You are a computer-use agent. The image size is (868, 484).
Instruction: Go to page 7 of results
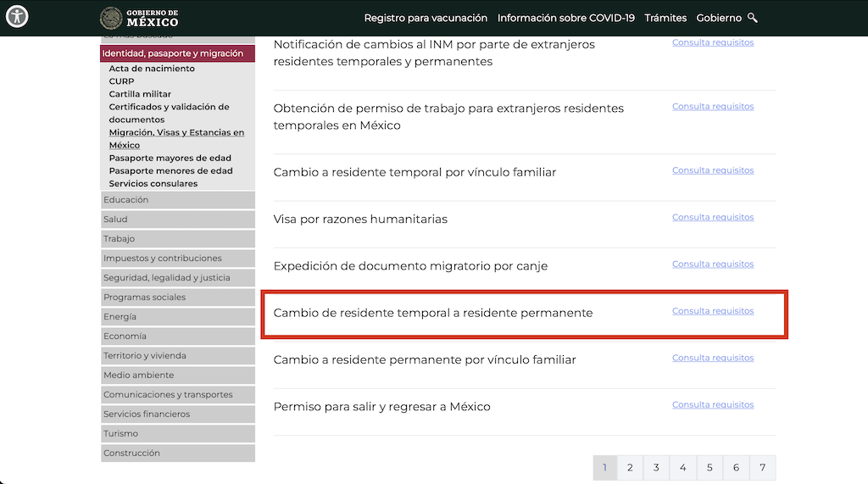pyautogui.click(x=763, y=468)
